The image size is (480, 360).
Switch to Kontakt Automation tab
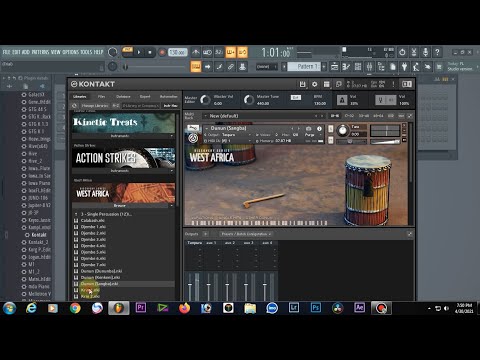point(169,96)
